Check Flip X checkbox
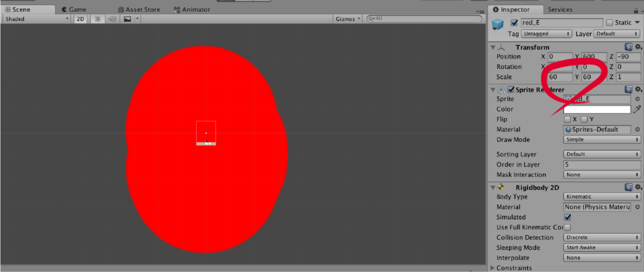This screenshot has height=272, width=644. pyautogui.click(x=567, y=119)
